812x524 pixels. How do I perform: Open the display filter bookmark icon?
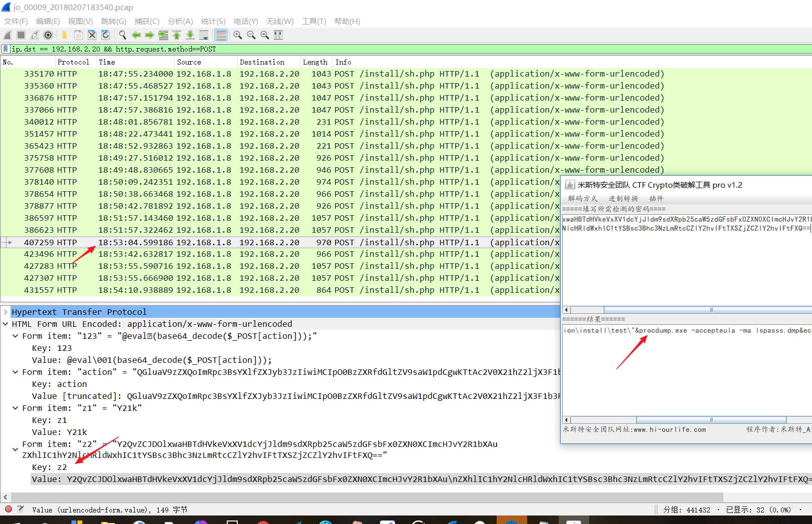[6, 49]
